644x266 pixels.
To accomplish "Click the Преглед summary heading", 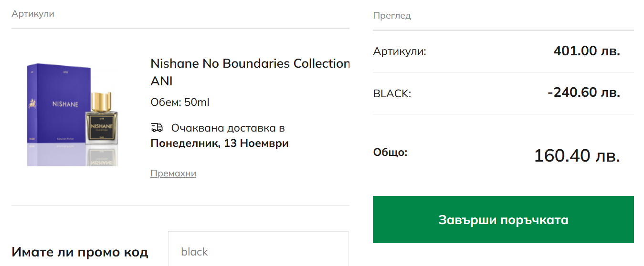I will coord(391,16).
